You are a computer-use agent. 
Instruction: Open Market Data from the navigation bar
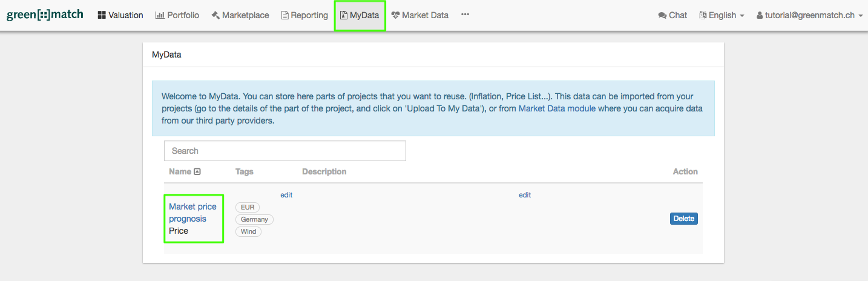[419, 15]
